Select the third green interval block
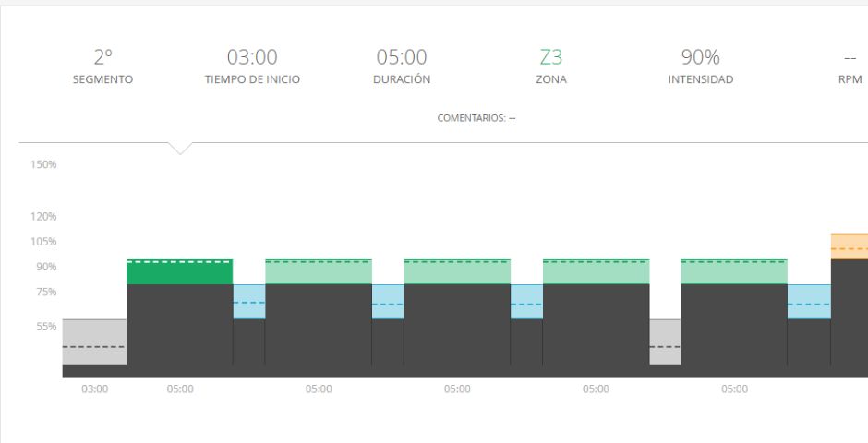This screenshot has width=868, height=443. pos(457,271)
